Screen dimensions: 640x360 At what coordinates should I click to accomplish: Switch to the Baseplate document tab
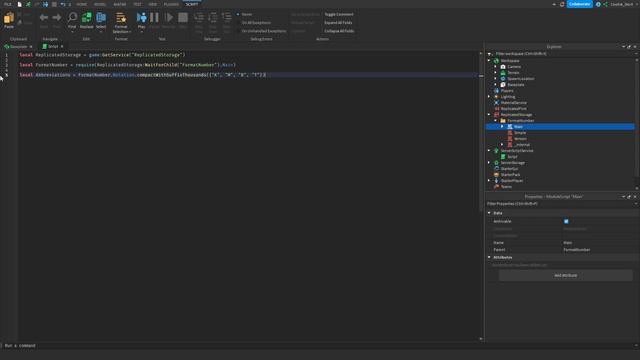coord(18,47)
